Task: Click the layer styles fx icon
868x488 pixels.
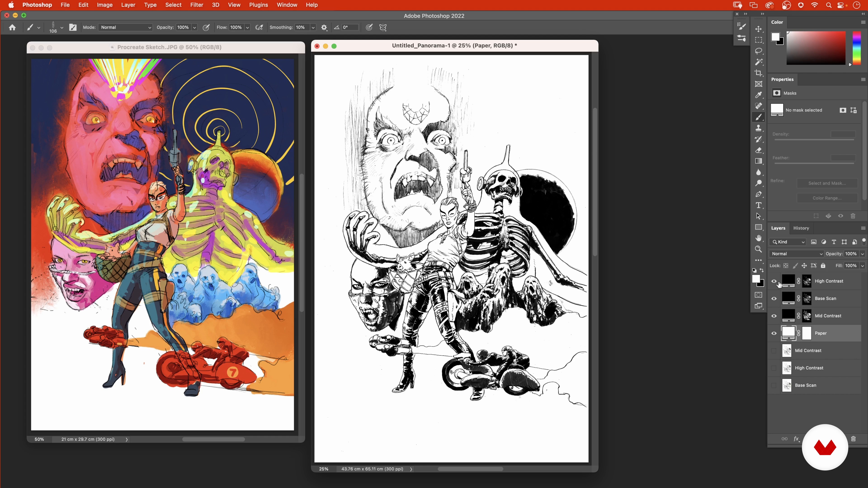Action: point(796,439)
